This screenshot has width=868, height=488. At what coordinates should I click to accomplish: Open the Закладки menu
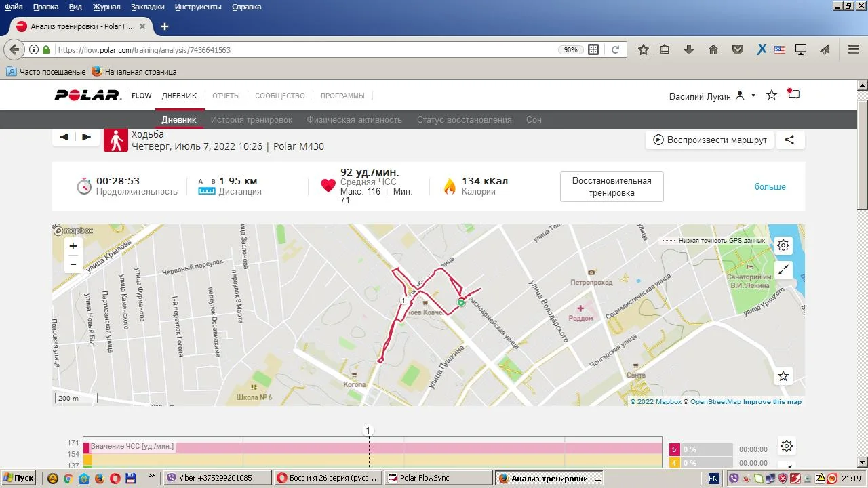pyautogui.click(x=148, y=7)
